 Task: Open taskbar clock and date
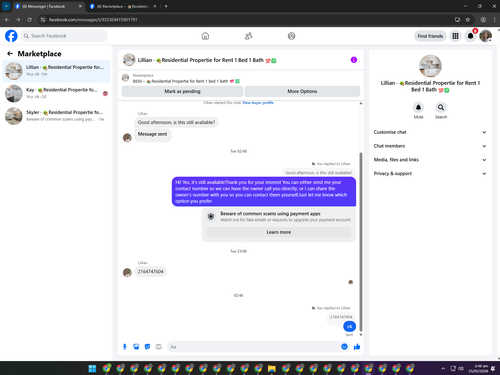[x=478, y=368]
